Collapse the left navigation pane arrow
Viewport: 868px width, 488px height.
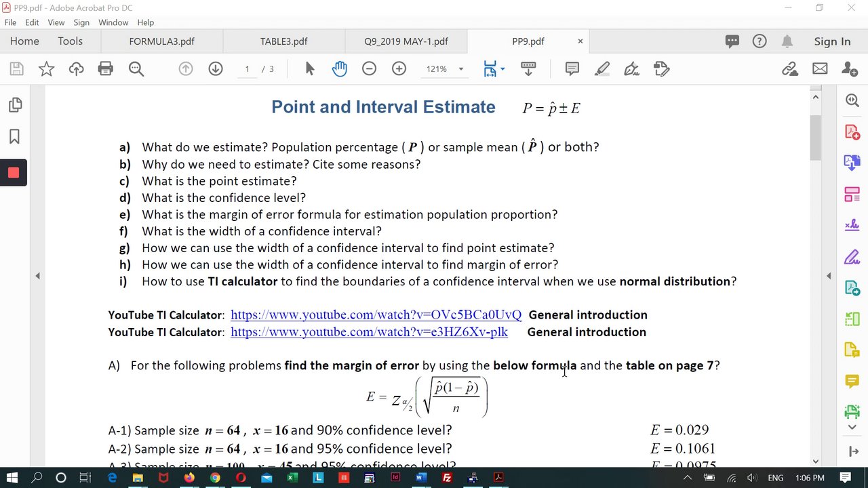(38, 276)
